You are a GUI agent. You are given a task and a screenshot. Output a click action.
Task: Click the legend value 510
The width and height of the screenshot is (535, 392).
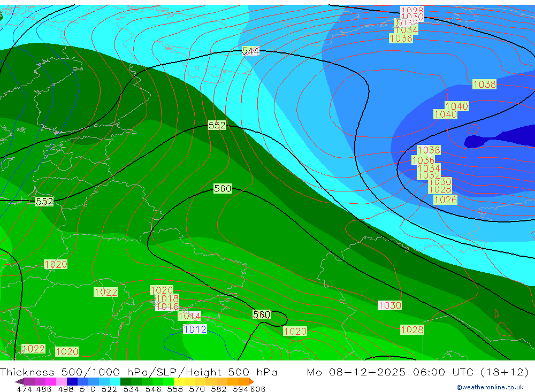(88, 389)
